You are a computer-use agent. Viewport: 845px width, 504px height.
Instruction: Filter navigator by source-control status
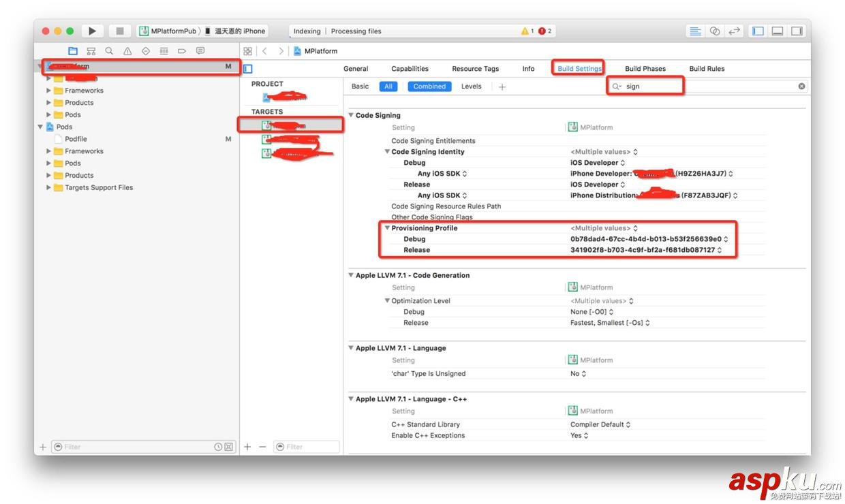228,447
